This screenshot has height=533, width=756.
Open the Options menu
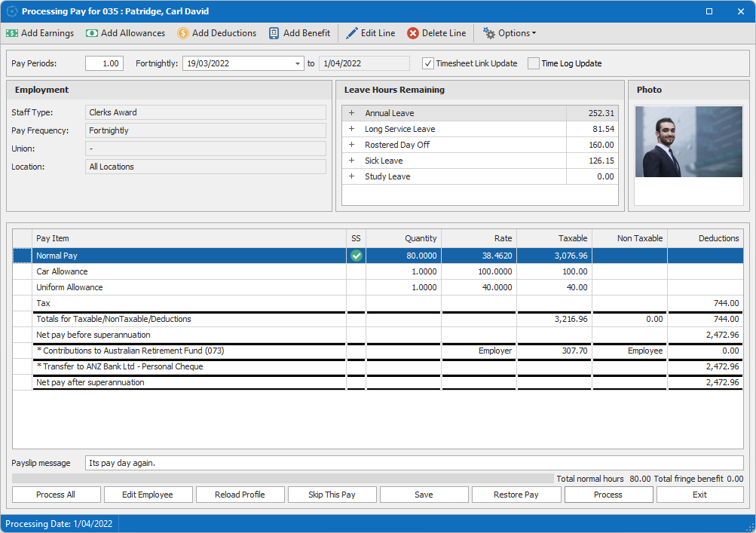pyautogui.click(x=510, y=33)
